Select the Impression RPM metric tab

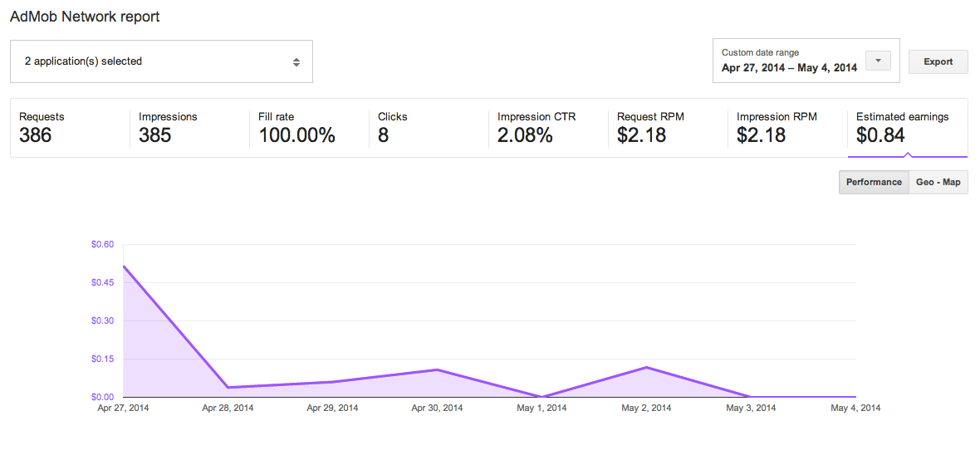click(787, 128)
